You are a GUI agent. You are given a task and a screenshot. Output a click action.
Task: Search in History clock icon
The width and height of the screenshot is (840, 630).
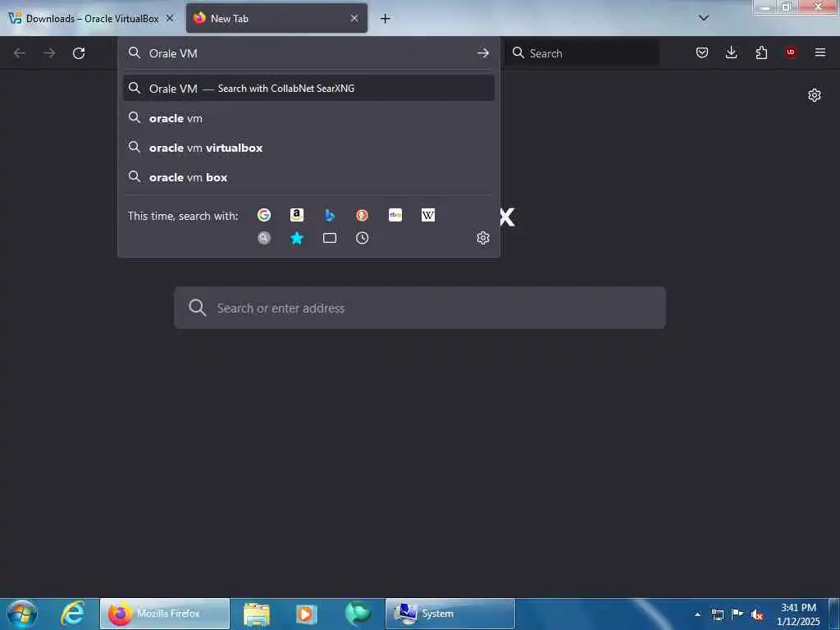point(362,238)
